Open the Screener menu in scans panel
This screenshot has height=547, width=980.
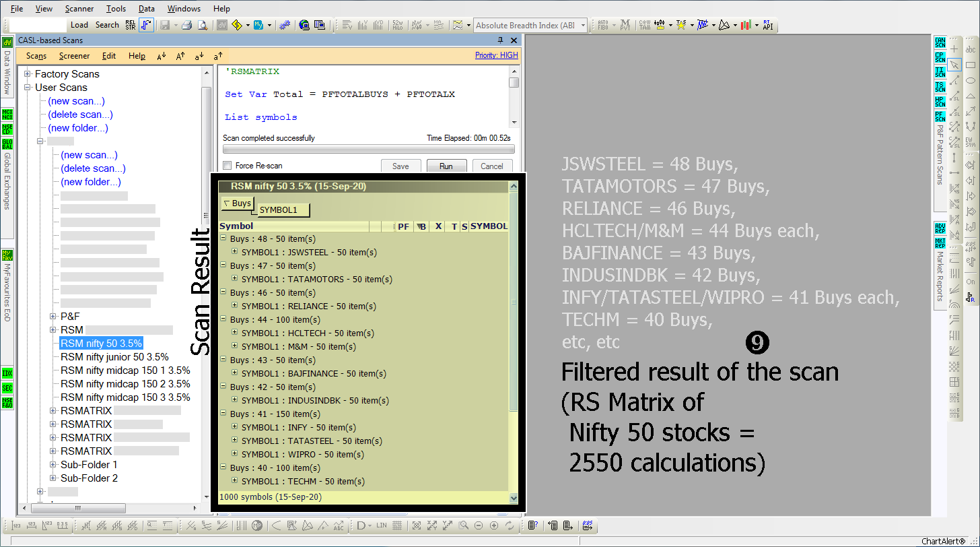click(x=74, y=57)
